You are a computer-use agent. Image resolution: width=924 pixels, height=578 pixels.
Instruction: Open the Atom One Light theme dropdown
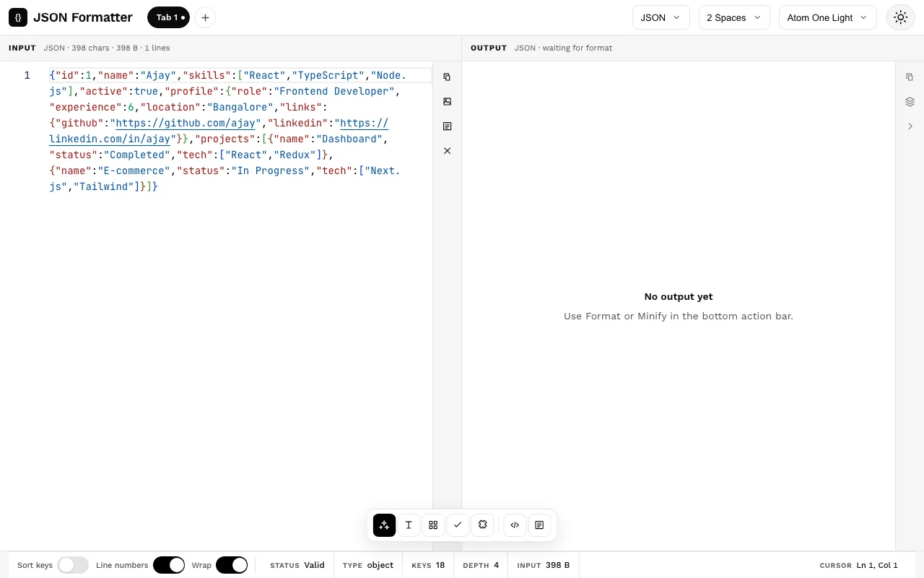pos(828,17)
